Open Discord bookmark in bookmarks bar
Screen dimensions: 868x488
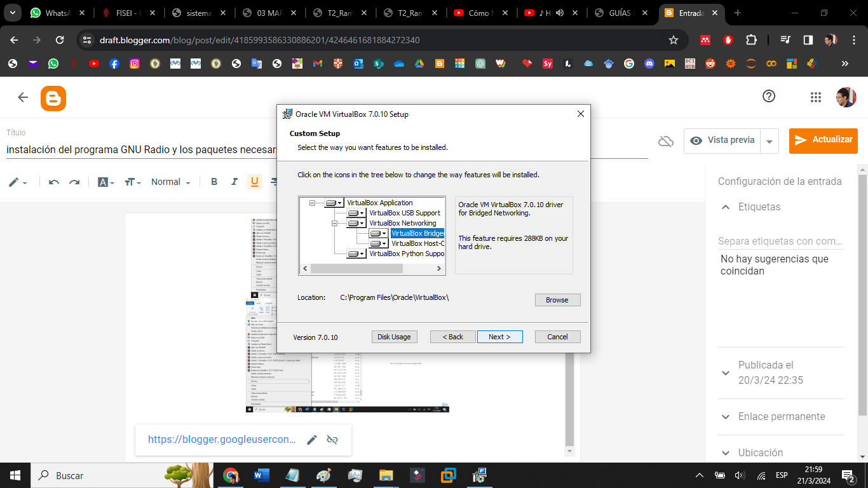coord(649,64)
